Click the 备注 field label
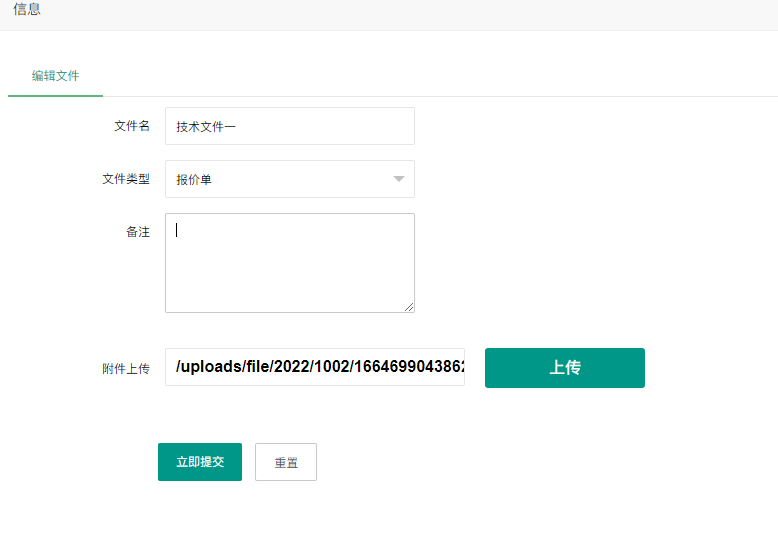 click(x=138, y=232)
